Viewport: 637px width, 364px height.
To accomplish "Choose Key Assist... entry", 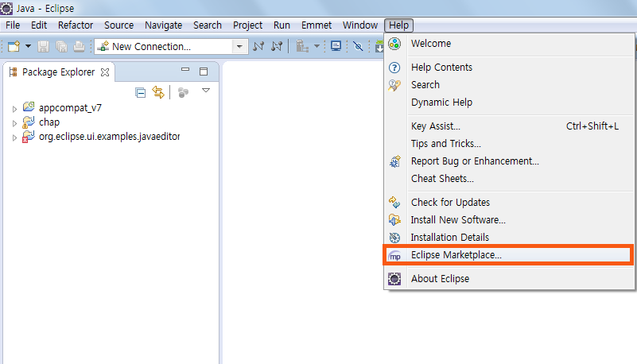I will point(509,126).
